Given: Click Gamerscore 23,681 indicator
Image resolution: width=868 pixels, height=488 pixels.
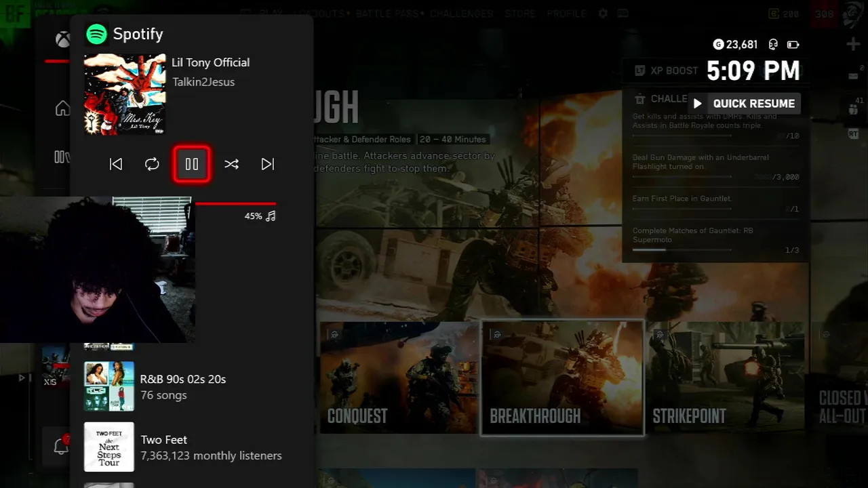Looking at the screenshot, I should click(x=736, y=45).
